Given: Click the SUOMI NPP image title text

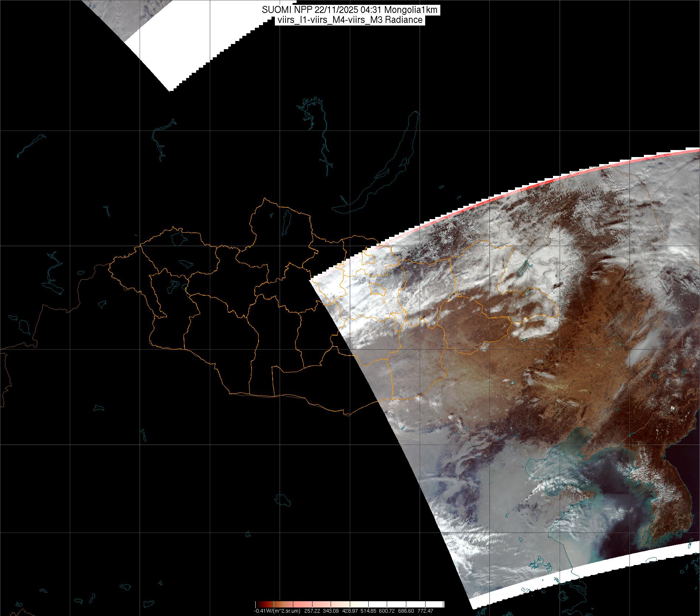Looking at the screenshot, I should click(x=349, y=10).
